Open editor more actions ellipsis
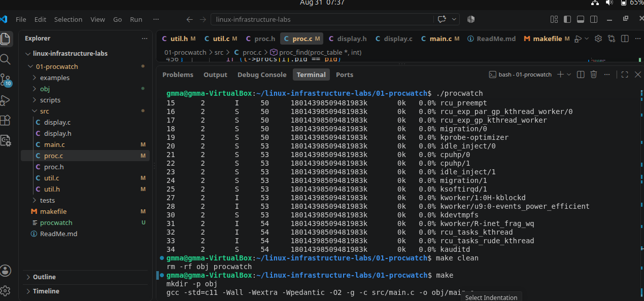This screenshot has width=644, height=301. pyautogui.click(x=637, y=39)
